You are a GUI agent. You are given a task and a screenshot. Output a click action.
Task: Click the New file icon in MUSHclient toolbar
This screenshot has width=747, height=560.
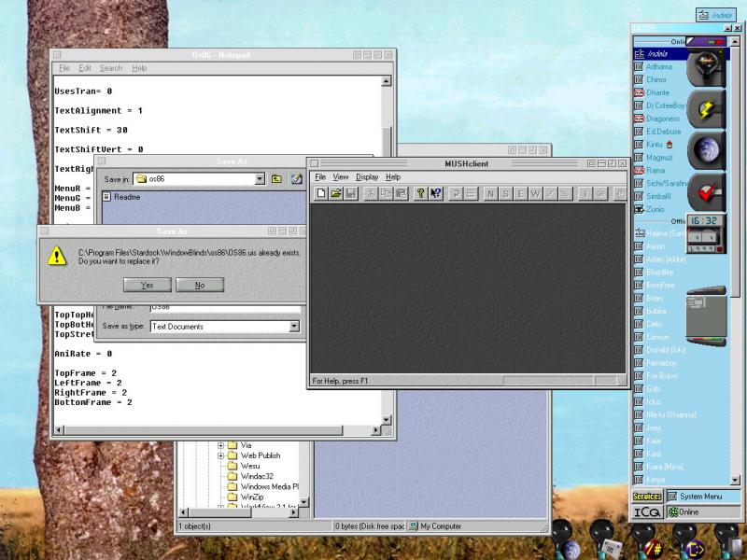[321, 193]
